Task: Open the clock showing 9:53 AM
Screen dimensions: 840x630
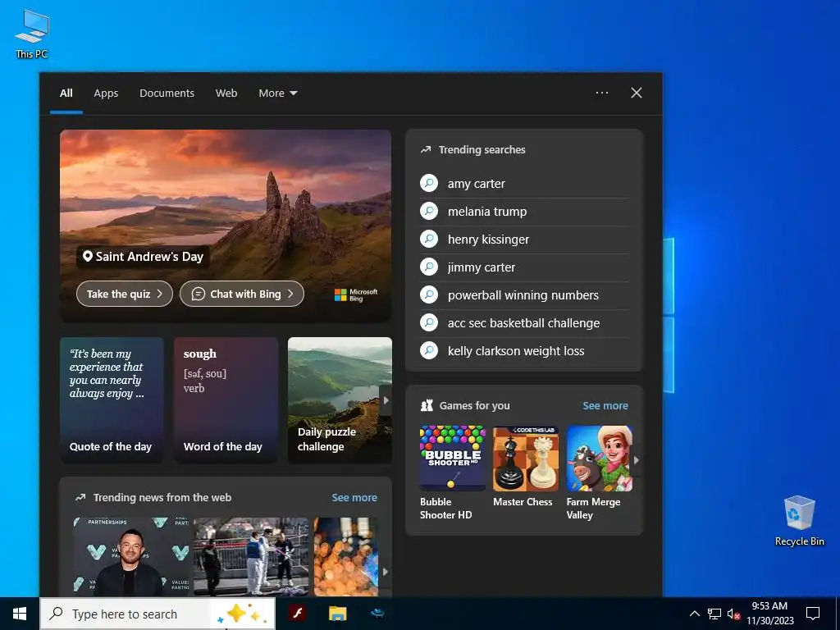Action: click(769, 614)
